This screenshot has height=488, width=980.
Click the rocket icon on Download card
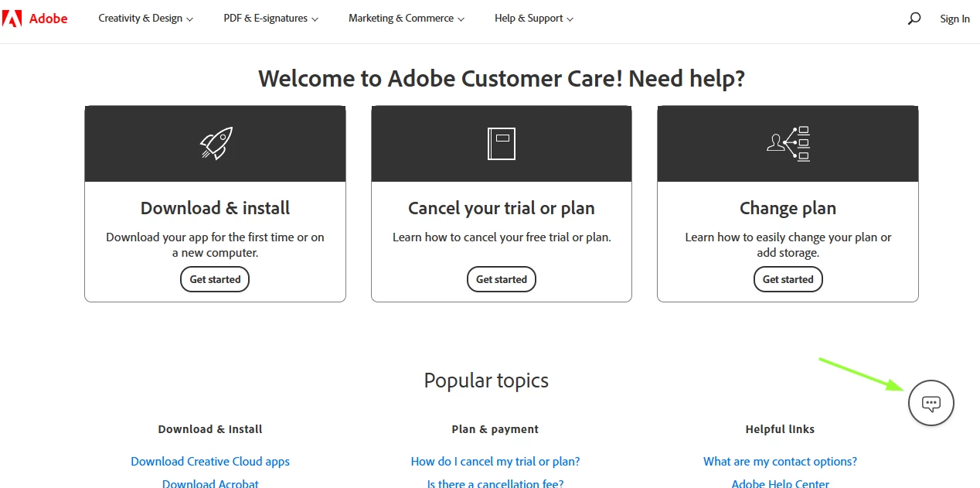(x=216, y=144)
